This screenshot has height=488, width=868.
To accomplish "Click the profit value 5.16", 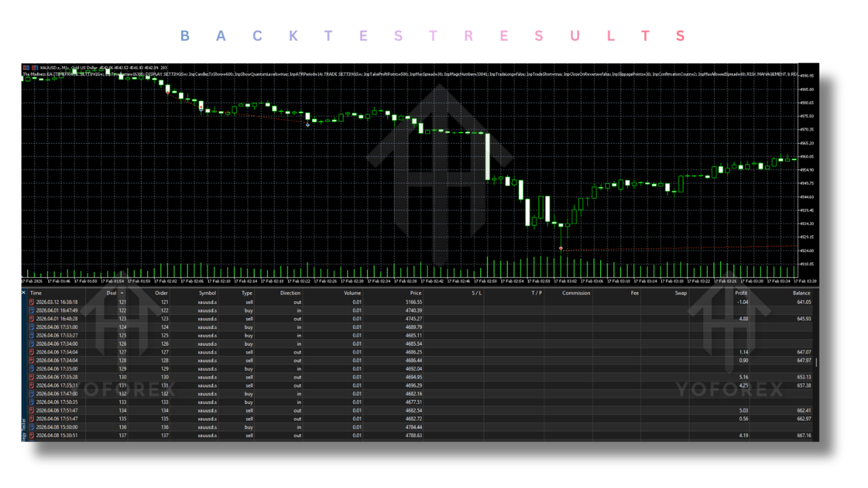I will pyautogui.click(x=743, y=377).
